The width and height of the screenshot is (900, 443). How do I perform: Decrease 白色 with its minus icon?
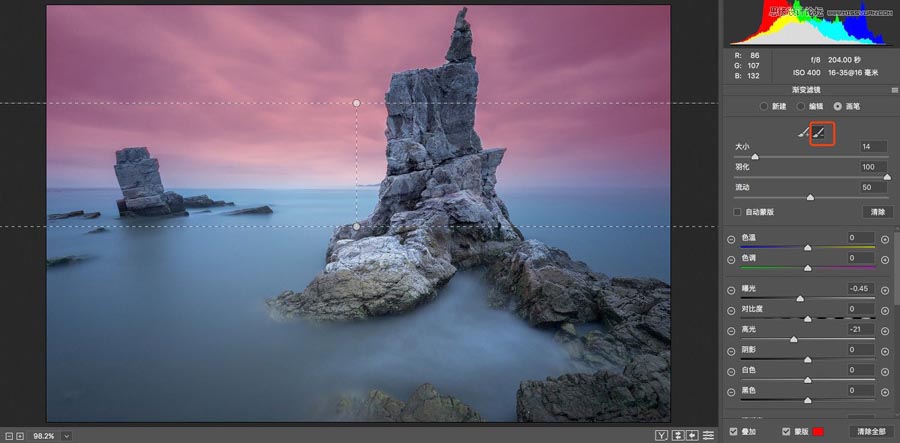coord(731,372)
